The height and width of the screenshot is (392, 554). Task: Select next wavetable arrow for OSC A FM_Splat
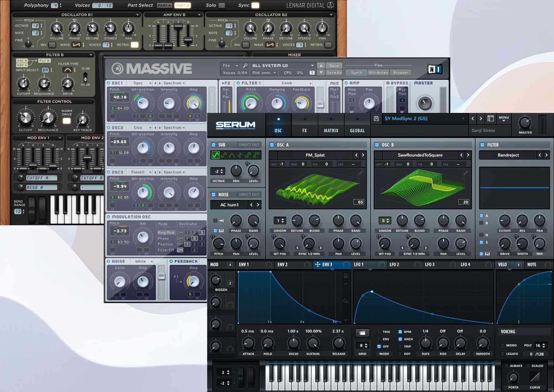click(x=363, y=155)
